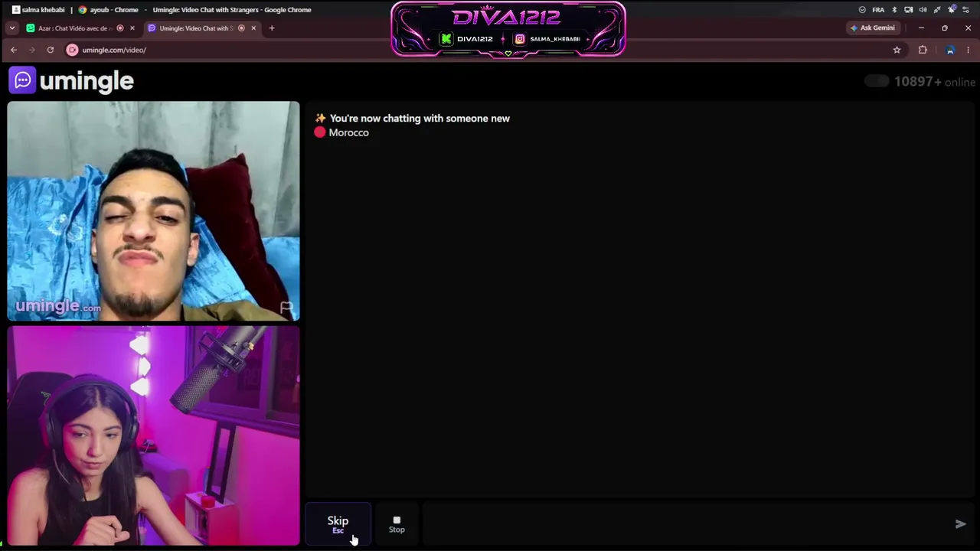Close the Umingle tab
980x551 pixels.
point(253,28)
